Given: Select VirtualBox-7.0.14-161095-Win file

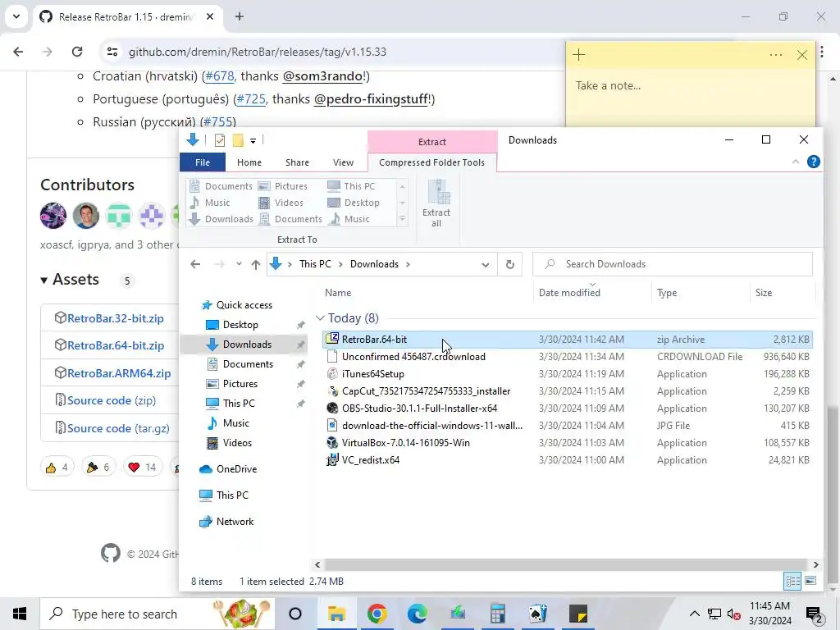Looking at the screenshot, I should (405, 443).
